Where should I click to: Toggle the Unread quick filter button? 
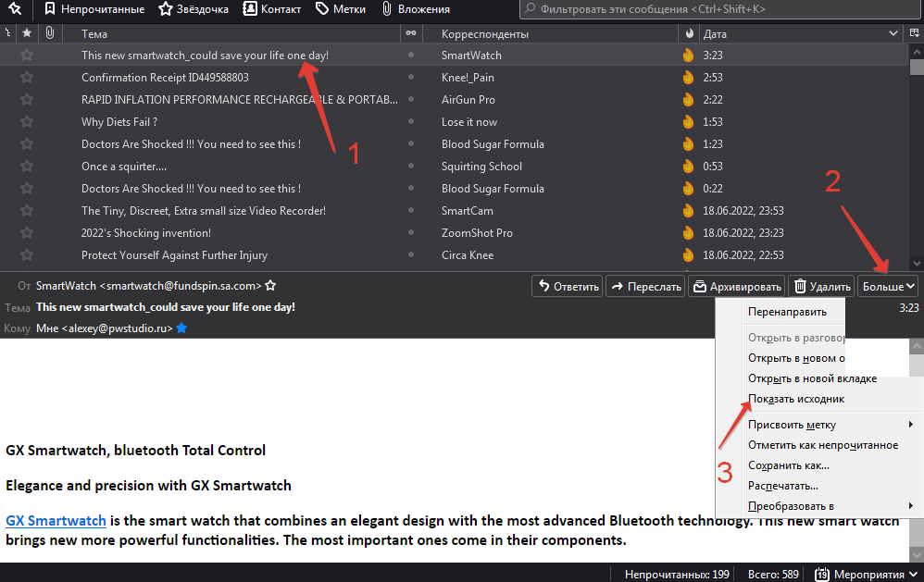[x=94, y=9]
